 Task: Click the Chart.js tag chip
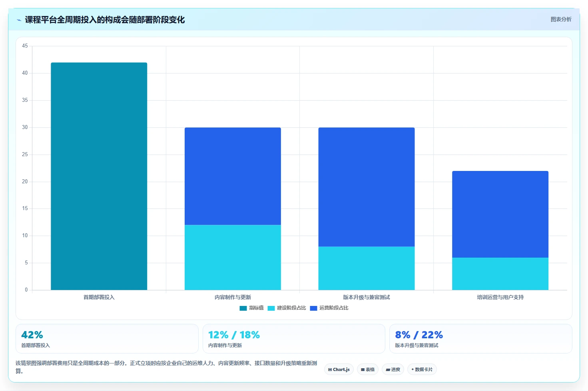(x=339, y=369)
